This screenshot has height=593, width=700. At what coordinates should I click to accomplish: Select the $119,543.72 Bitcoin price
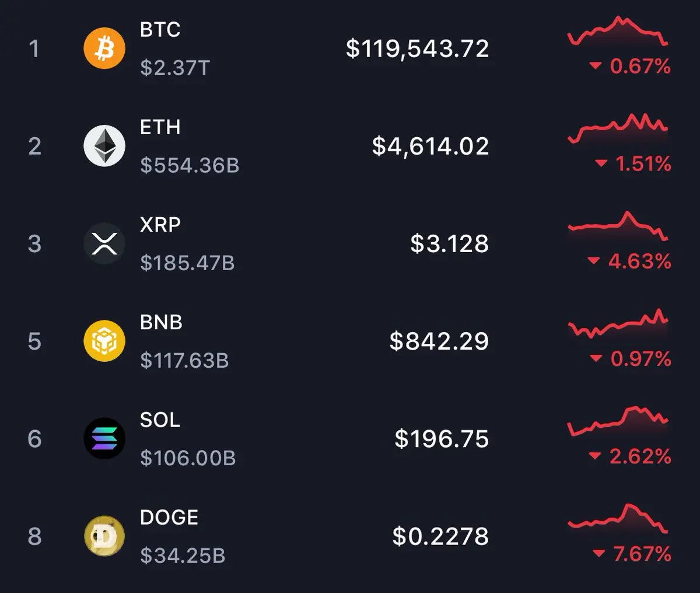[x=418, y=49]
